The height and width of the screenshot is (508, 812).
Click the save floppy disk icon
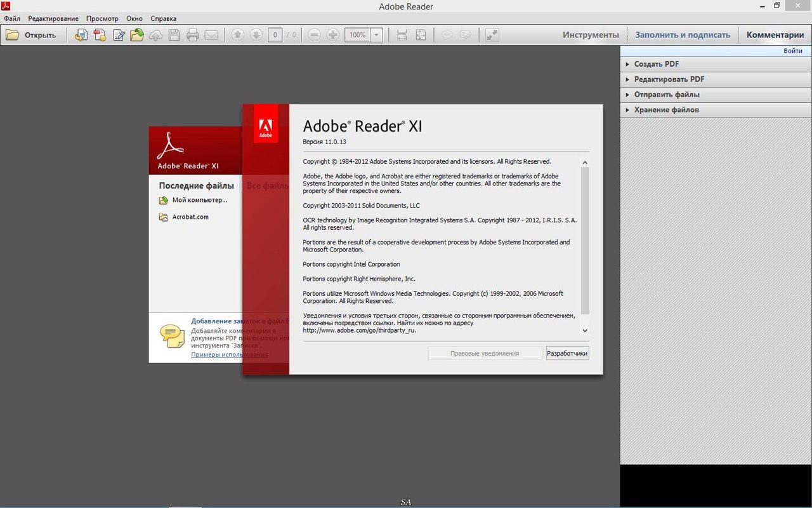pyautogui.click(x=174, y=36)
